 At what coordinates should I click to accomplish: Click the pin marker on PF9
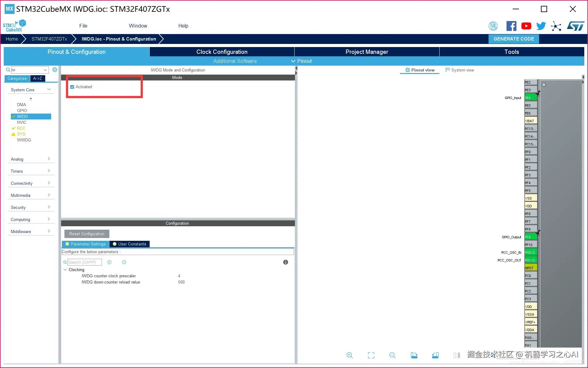[538, 232]
